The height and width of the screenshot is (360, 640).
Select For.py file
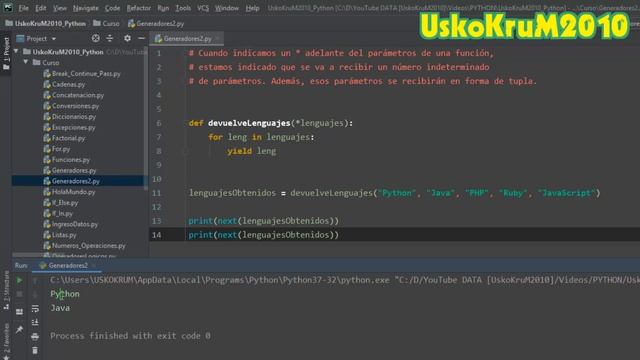coord(56,149)
